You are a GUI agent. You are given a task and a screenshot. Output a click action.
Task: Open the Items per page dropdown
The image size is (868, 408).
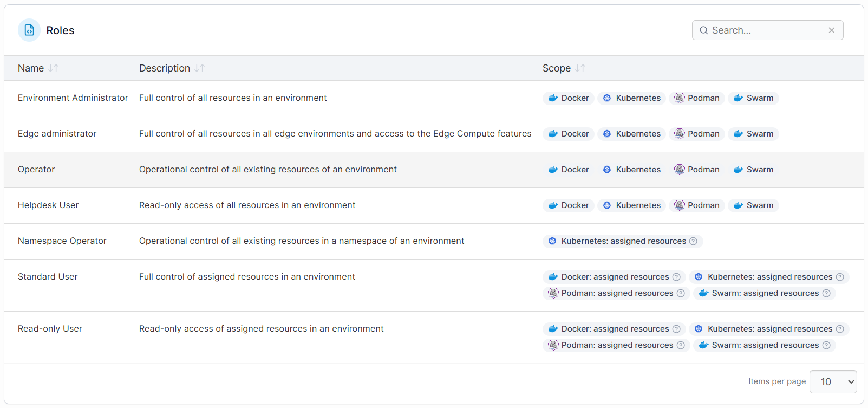833,381
